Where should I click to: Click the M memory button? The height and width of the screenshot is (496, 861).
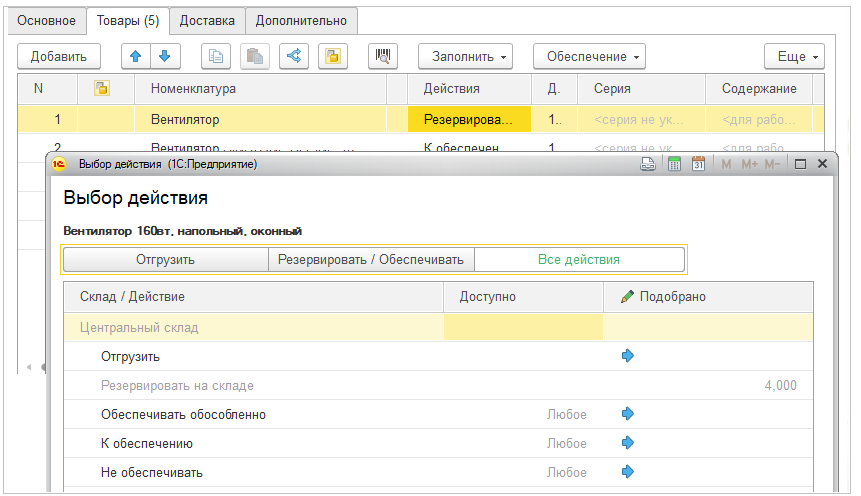click(726, 164)
